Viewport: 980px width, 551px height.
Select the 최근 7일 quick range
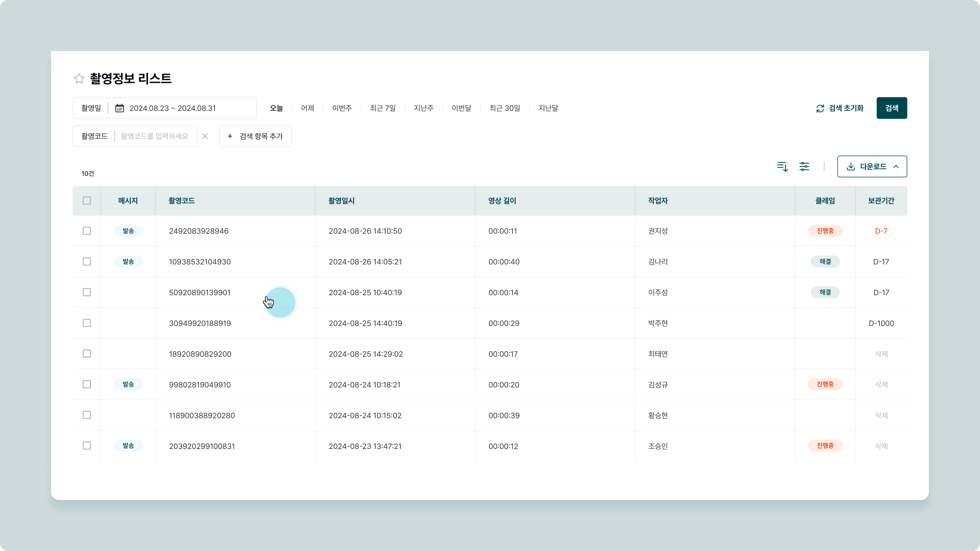click(383, 108)
